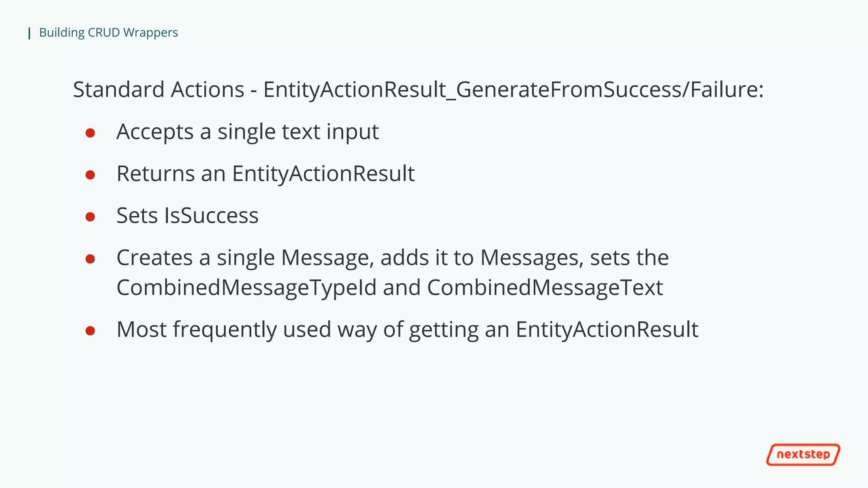
Task: Select the Returns an EntityActionResult line
Action: coord(266,174)
